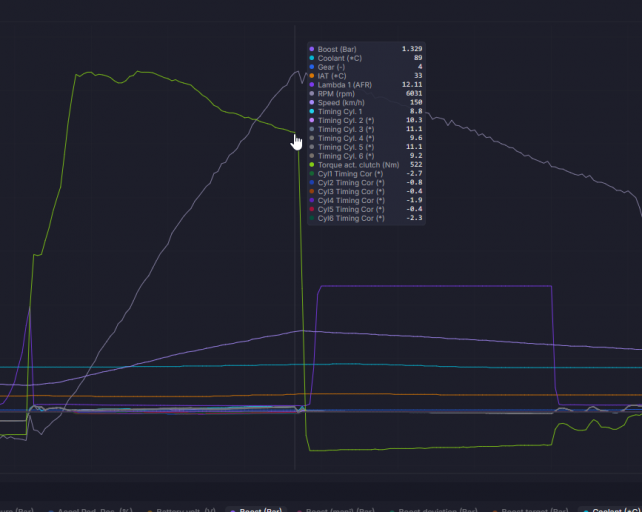Click the 'IAT (°C)' tooltip label
642x512 pixels.
pyautogui.click(x=332, y=76)
